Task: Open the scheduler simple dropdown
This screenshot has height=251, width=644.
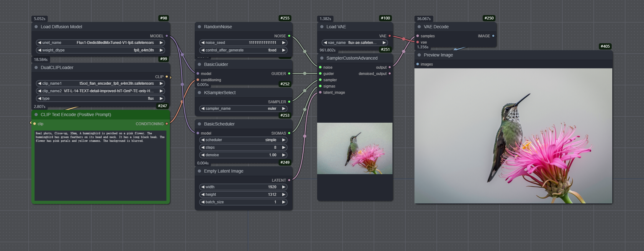Action: click(243, 140)
